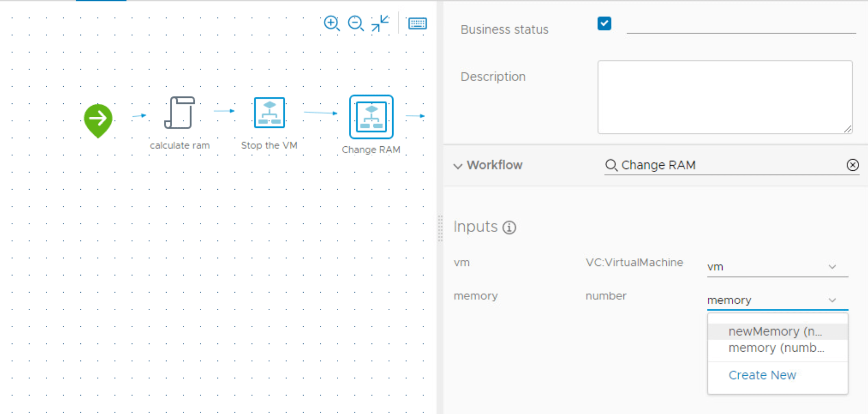Click the panel splitter handle
This screenshot has height=414, width=868.
click(440, 228)
